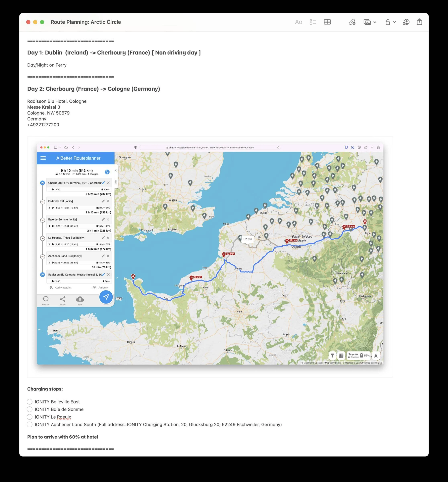The height and width of the screenshot is (482, 448).
Task: Click the phone number +49221277200
Action: click(x=43, y=125)
